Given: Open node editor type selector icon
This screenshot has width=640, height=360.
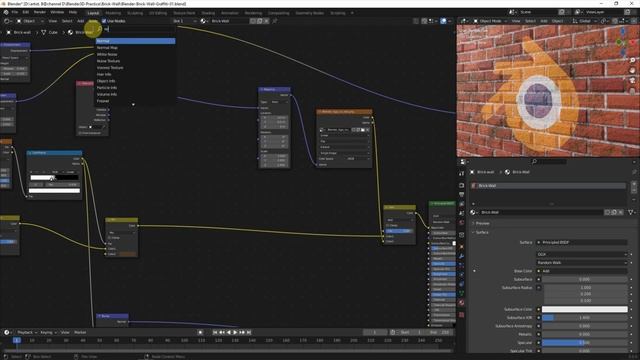Looking at the screenshot, I should [x=7, y=21].
